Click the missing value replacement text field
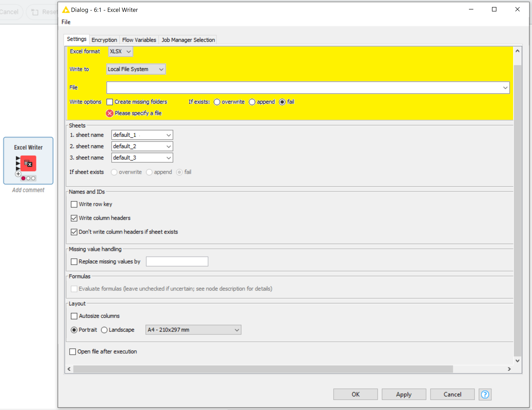The height and width of the screenshot is (410, 532). (177, 262)
